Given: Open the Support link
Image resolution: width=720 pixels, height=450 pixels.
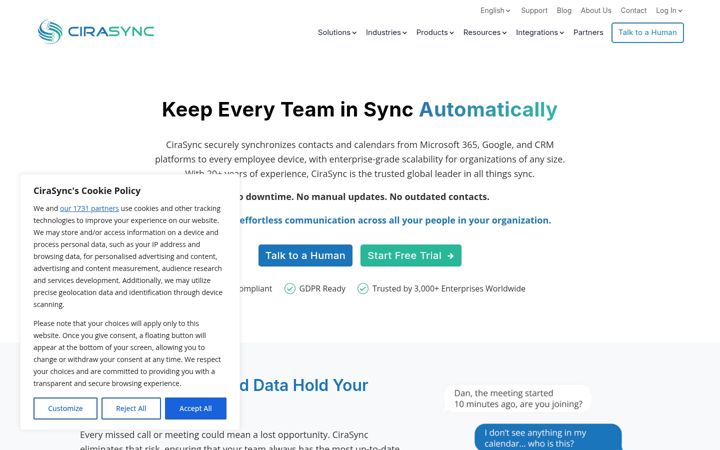Looking at the screenshot, I should pyautogui.click(x=534, y=11).
